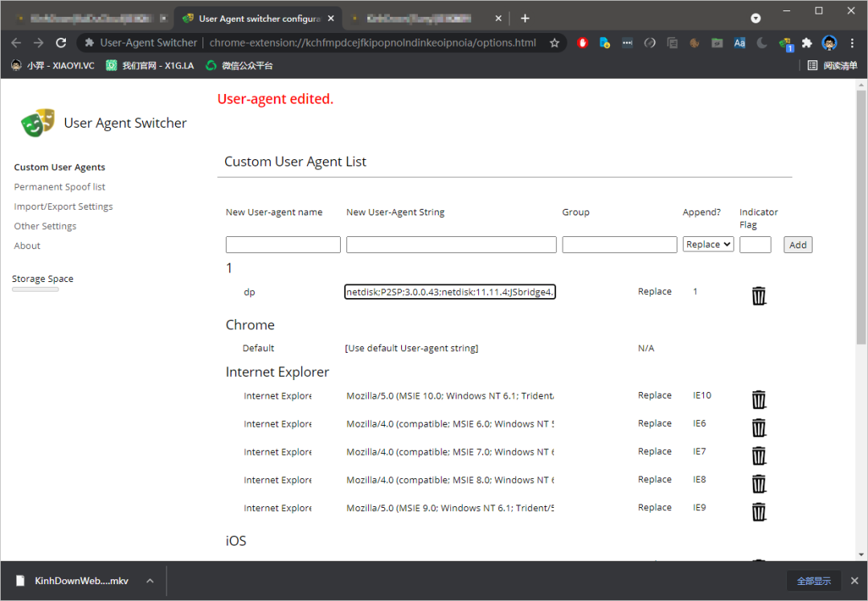Open the Aa font extension icon
868x601 pixels.
point(739,43)
